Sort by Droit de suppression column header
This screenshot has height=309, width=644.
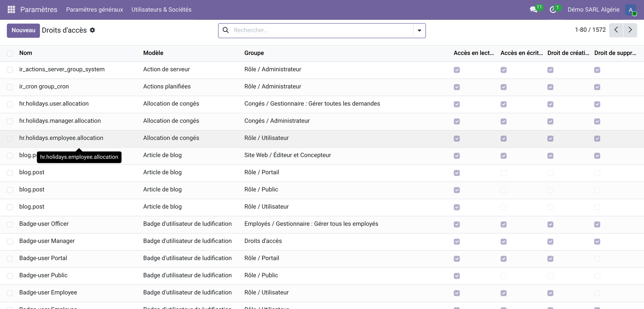tap(615, 53)
